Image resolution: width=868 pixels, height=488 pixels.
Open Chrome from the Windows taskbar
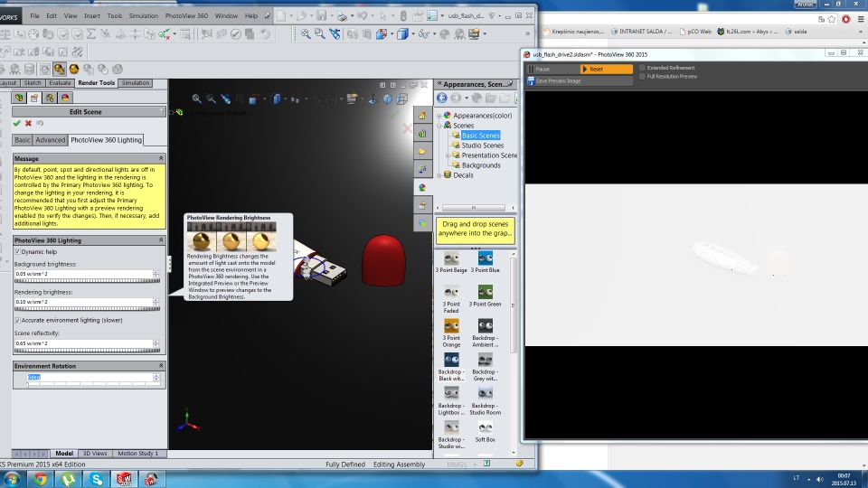40,479
